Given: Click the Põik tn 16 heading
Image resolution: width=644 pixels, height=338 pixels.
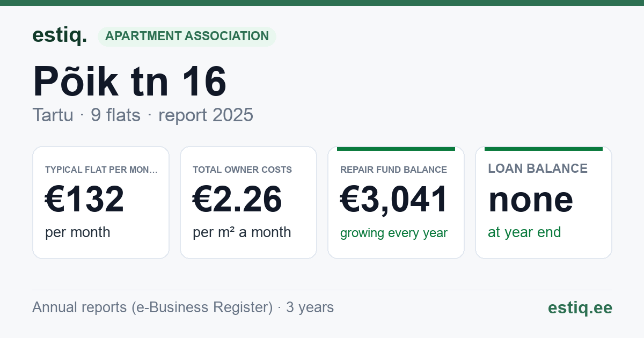Looking at the screenshot, I should pyautogui.click(x=130, y=81).
